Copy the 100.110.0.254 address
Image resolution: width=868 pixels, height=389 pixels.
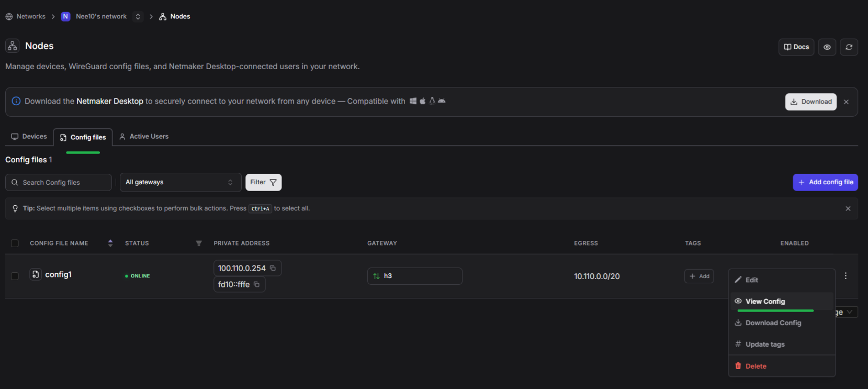tap(273, 268)
